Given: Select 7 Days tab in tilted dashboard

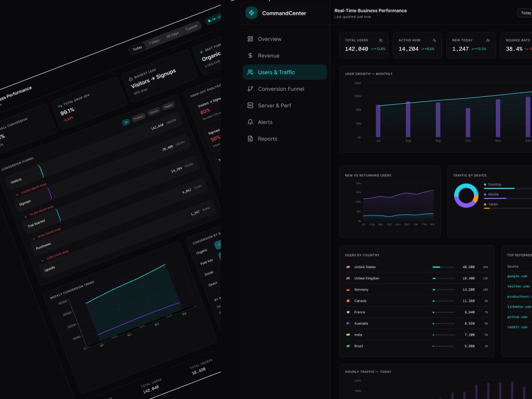Looking at the screenshot, I should [154, 42].
